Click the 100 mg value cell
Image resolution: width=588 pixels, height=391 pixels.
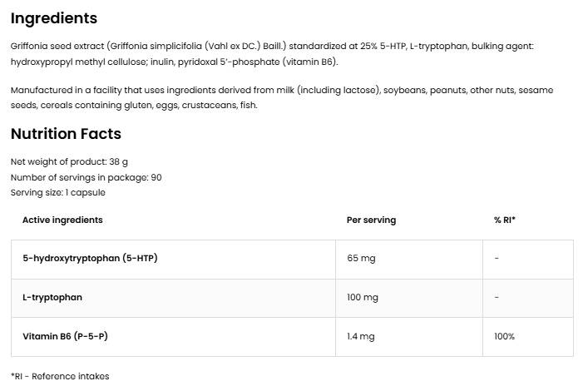click(363, 298)
